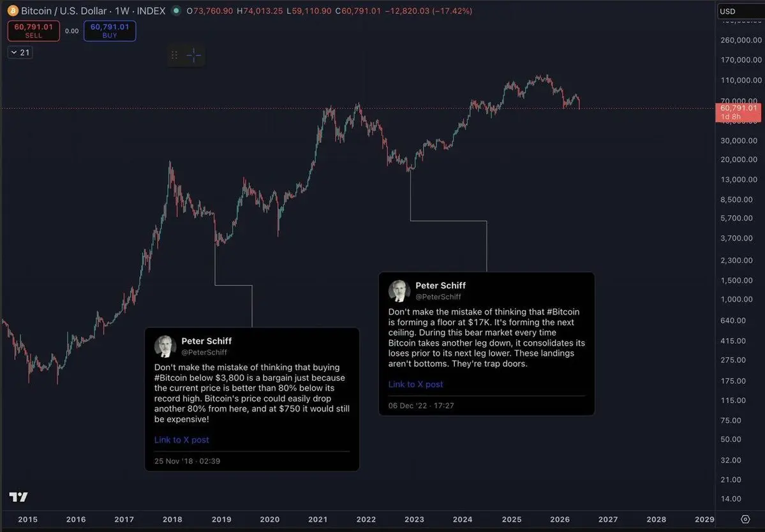Click the 2018 label on time axis
This screenshot has width=765, height=532.
(172, 519)
